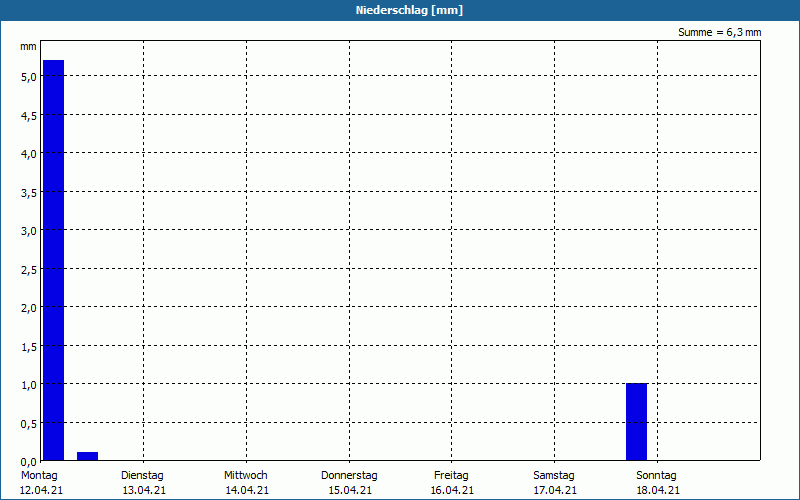
Task: Select the Mittwoch day label
Action: point(245,475)
